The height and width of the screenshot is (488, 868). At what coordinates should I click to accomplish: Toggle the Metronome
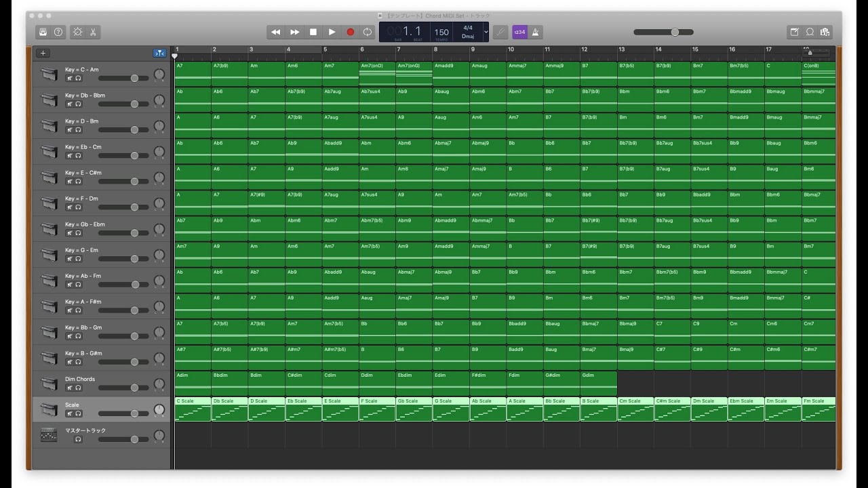click(x=535, y=32)
